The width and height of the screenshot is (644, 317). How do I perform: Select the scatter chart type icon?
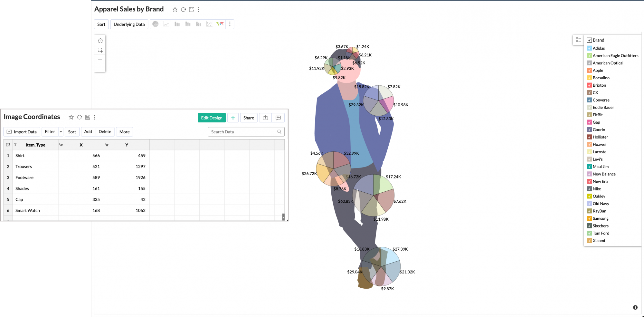tap(209, 24)
